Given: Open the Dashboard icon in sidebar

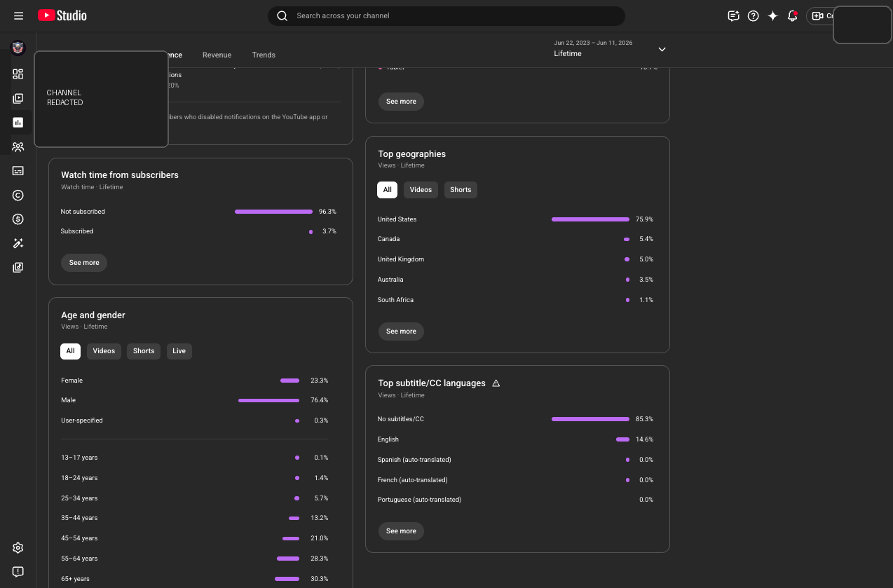Looking at the screenshot, I should pyautogui.click(x=18, y=74).
